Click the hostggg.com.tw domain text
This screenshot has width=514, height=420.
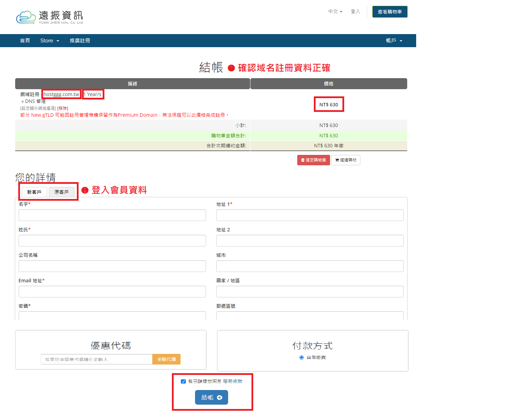point(61,94)
